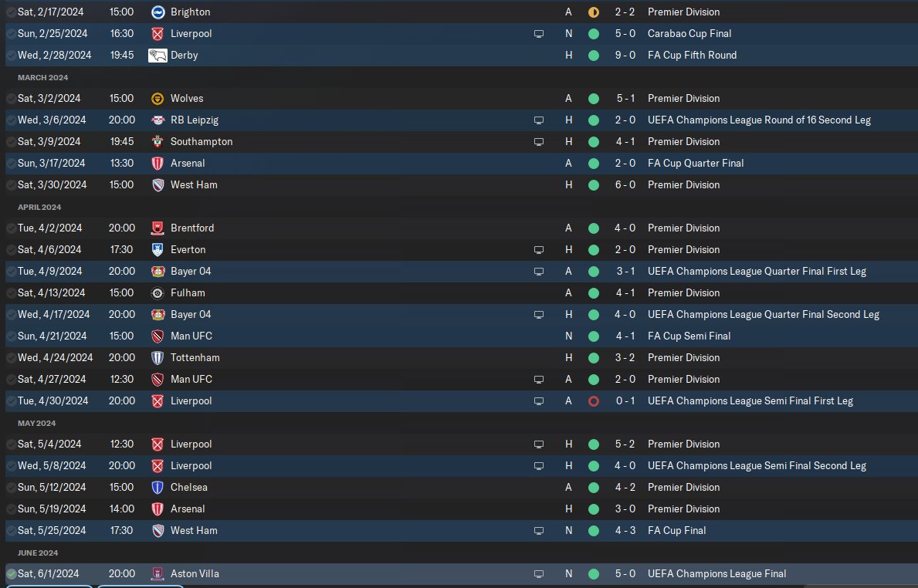Viewport: 918px width, 588px height.
Task: Click TV icon on Carabao Cup Final row
Action: pos(539,34)
